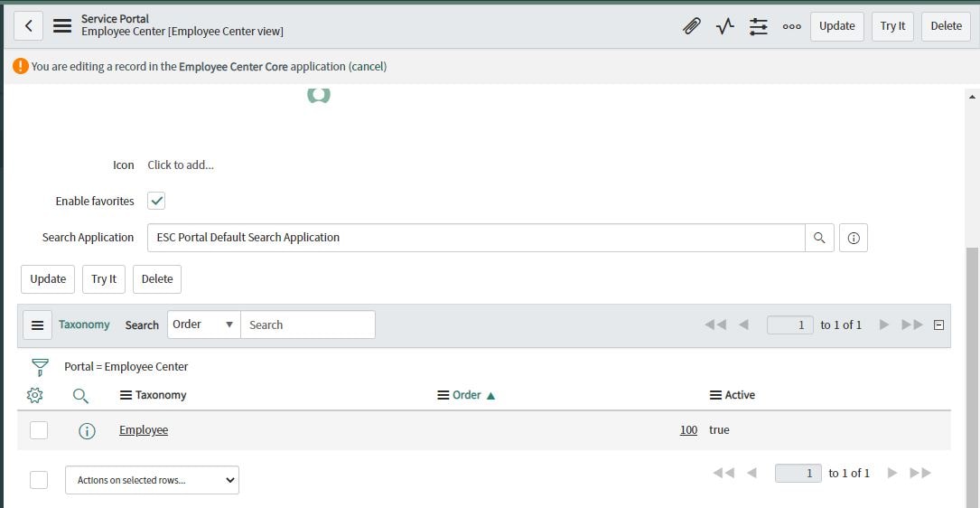Screen dimensions: 980x508
Task: Click the paperclip attachments icon
Action: click(x=691, y=26)
